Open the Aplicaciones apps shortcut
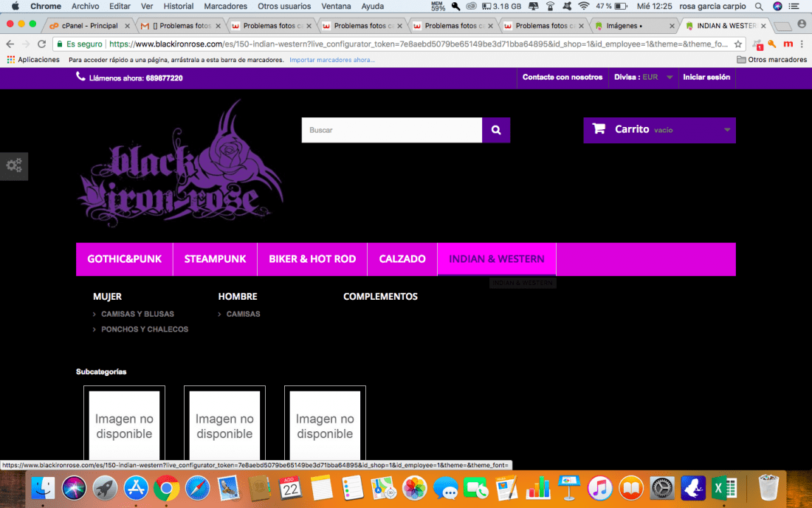This screenshot has height=508, width=812. point(33,60)
